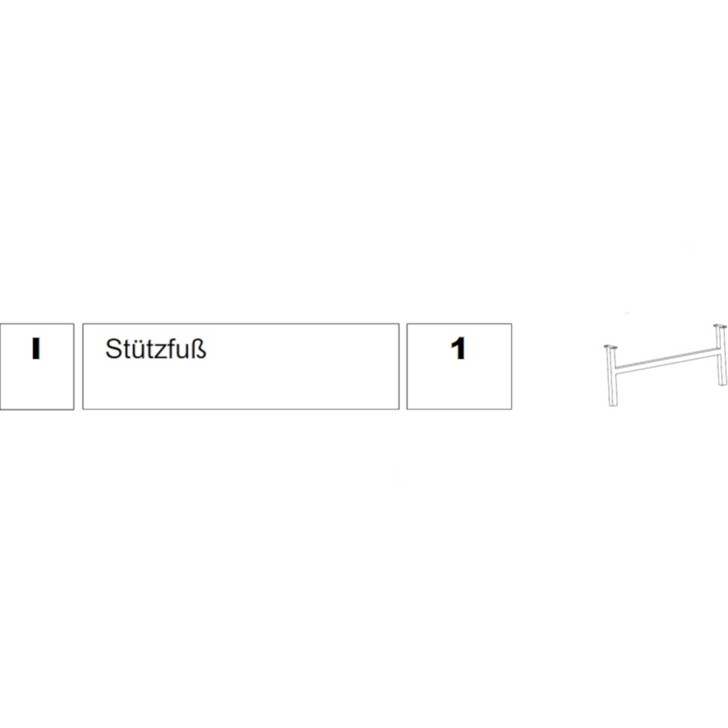728x728 pixels.
Task: Click blank area below the letter "I"
Action: (36, 387)
